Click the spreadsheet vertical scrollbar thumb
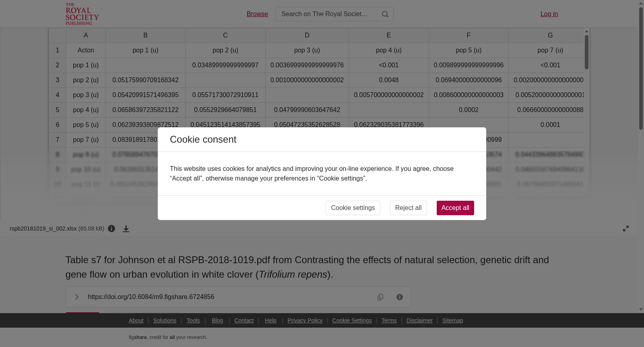The width and height of the screenshot is (644, 347). pyautogui.click(x=586, y=52)
